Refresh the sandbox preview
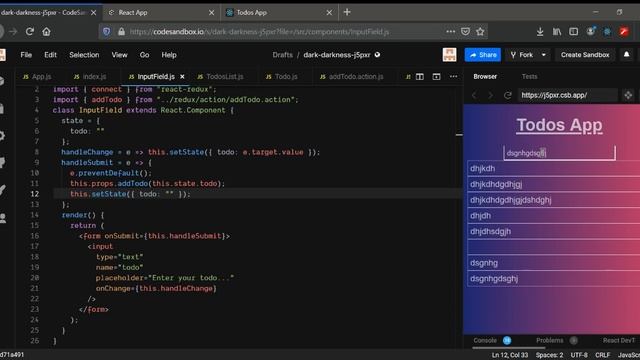Image resolution: width=640 pixels, height=360 pixels. [507, 95]
